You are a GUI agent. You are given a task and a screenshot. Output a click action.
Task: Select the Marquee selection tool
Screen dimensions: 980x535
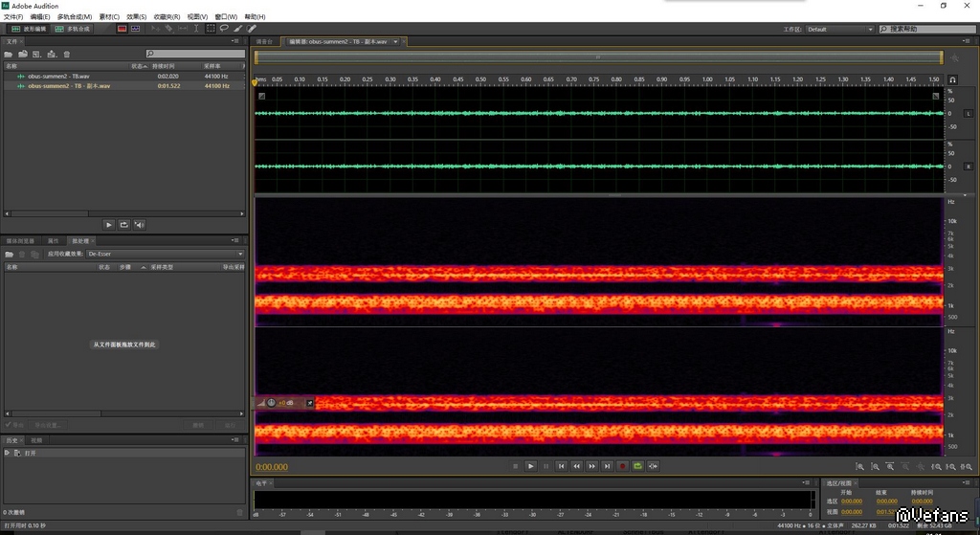pyautogui.click(x=211, y=29)
